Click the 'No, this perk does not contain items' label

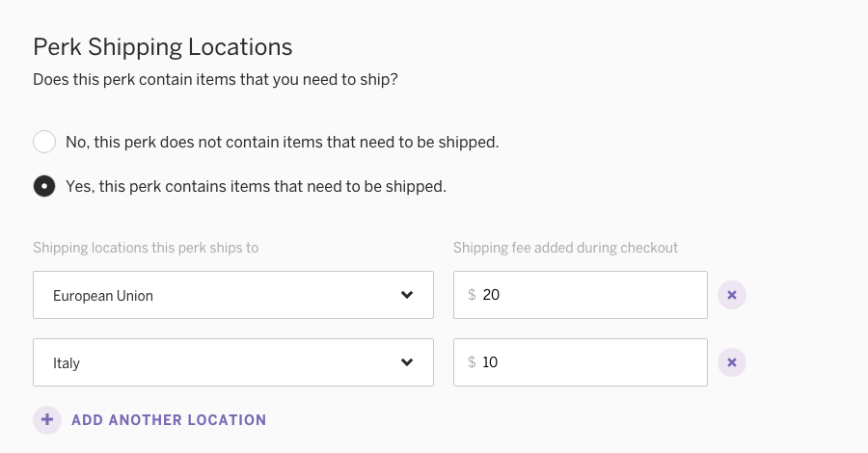pos(283,142)
